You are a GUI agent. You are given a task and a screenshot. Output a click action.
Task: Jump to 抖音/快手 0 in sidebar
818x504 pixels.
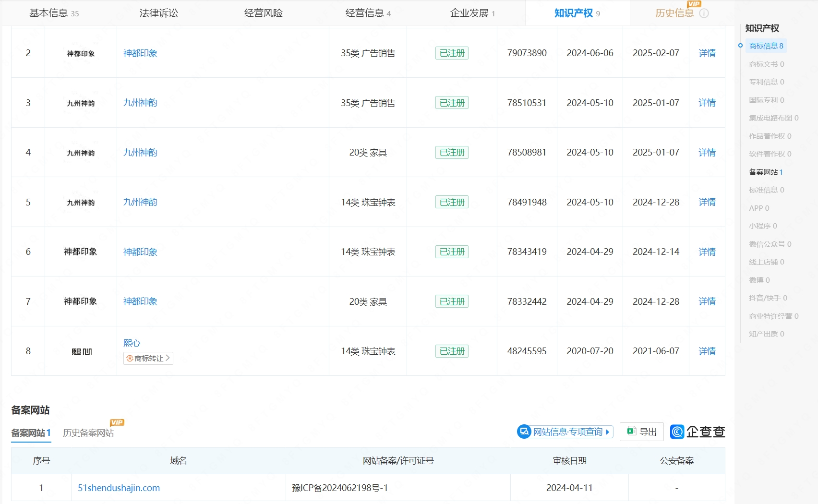pos(768,298)
